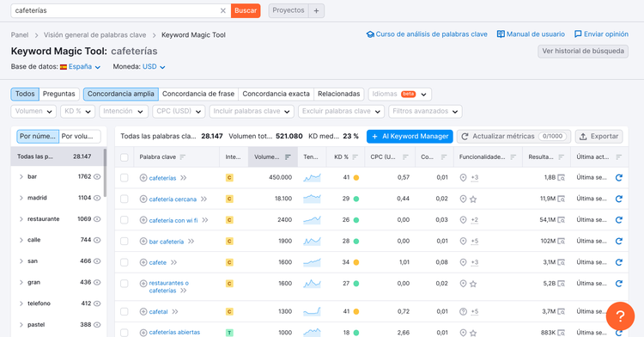The width and height of the screenshot is (644, 337).
Task: Select Concordancia exacta match type
Action: point(276,94)
